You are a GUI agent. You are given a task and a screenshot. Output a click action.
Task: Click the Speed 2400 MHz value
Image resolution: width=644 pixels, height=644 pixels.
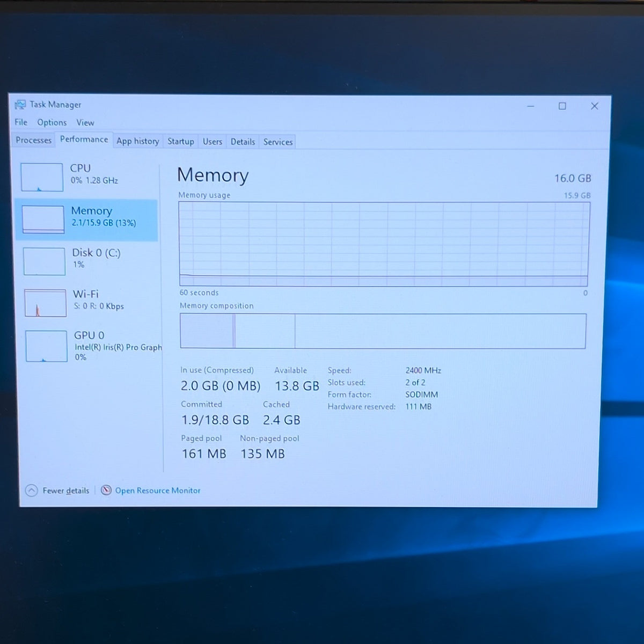pyautogui.click(x=423, y=370)
